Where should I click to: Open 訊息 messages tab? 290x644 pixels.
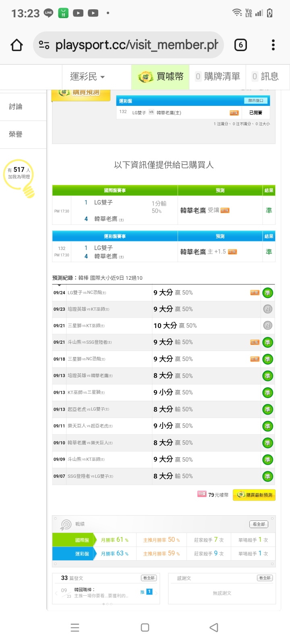point(265,76)
